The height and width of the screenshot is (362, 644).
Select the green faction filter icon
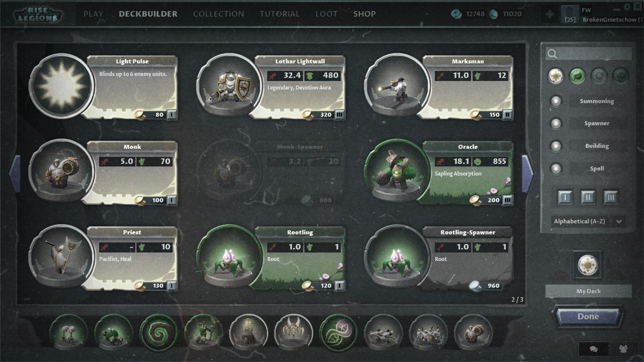pos(578,76)
